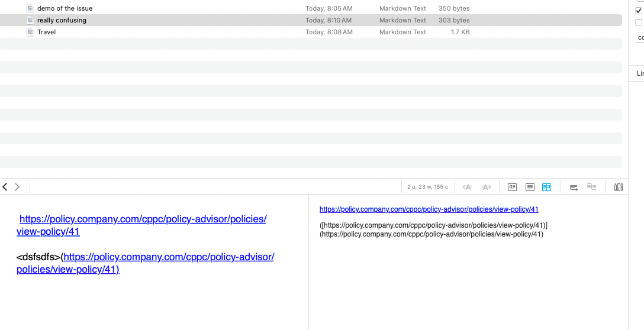Open the policy link in right preview

[429, 209]
